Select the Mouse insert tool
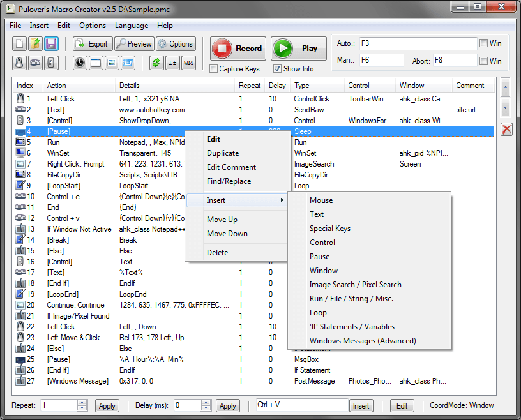This screenshot has height=420, width=521. point(19,63)
